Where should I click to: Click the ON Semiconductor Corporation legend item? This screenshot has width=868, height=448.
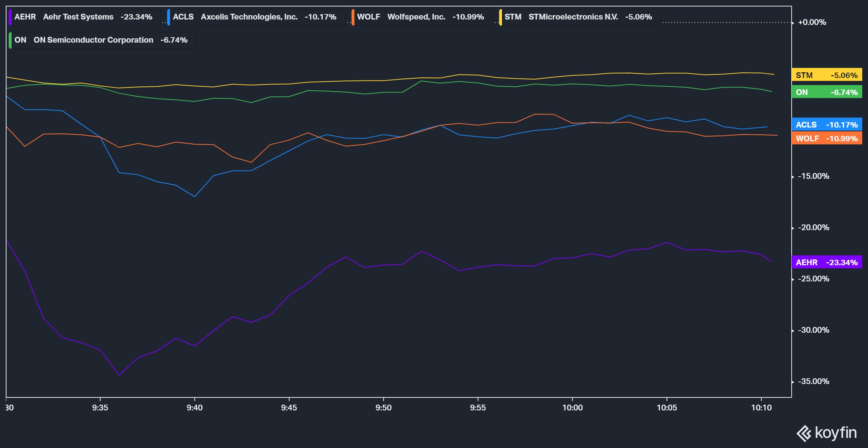click(102, 40)
